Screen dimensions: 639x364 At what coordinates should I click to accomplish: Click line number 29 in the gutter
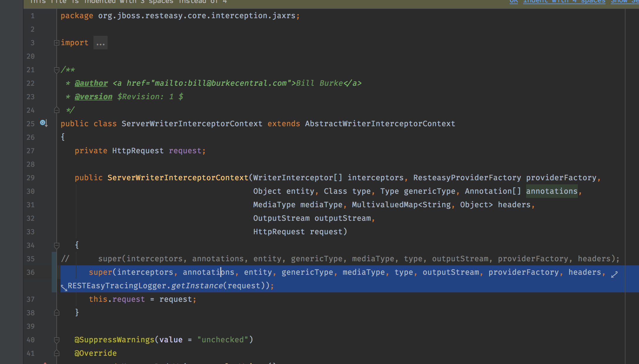pos(31,178)
